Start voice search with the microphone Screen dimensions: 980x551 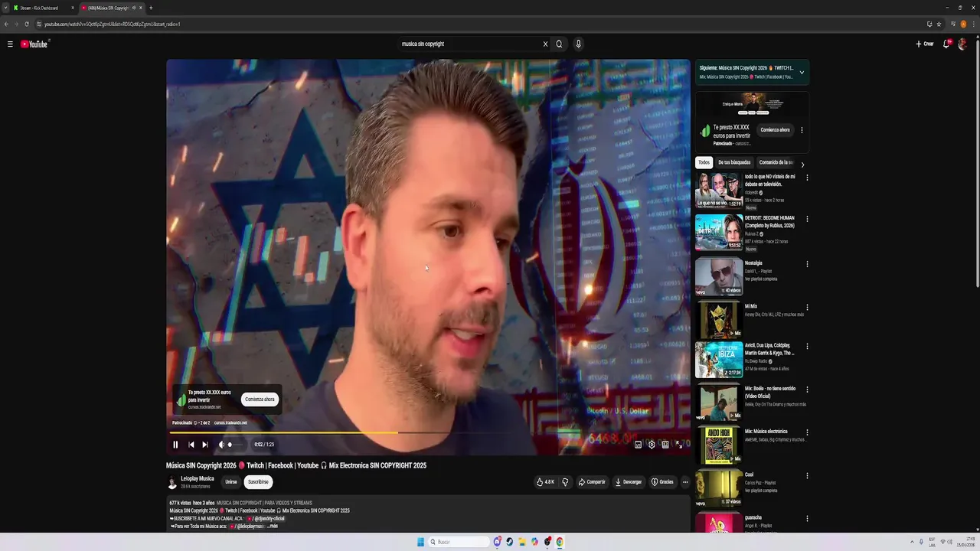(578, 44)
